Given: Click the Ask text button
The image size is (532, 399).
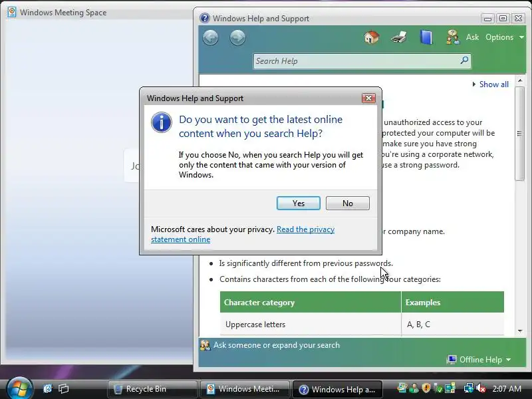Looking at the screenshot, I should pyautogui.click(x=472, y=37).
